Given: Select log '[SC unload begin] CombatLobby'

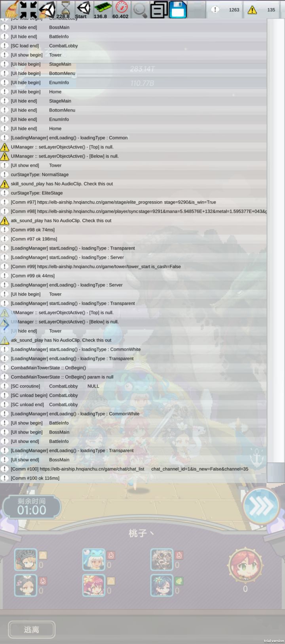Looking at the screenshot, I should pos(133,396).
